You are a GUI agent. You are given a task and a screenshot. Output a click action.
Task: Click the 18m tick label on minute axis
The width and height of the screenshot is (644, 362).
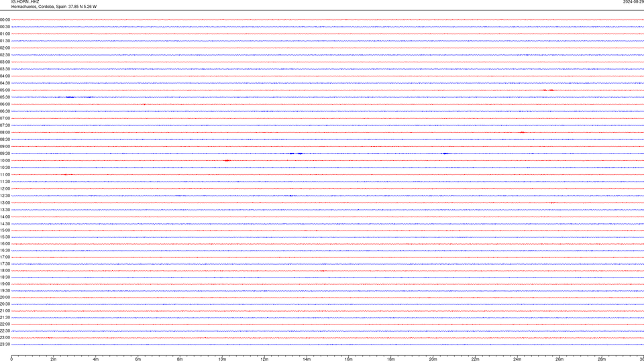point(391,359)
